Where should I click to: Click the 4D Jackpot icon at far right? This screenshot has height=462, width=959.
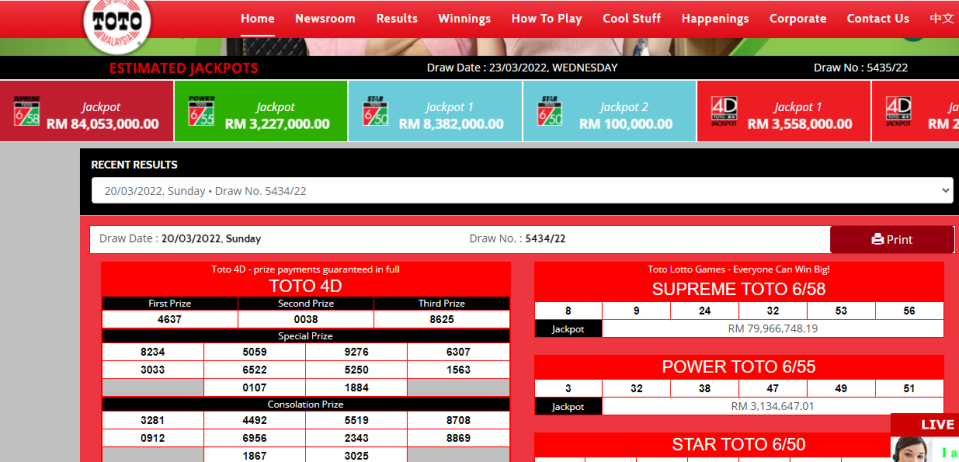pyautogui.click(x=898, y=111)
